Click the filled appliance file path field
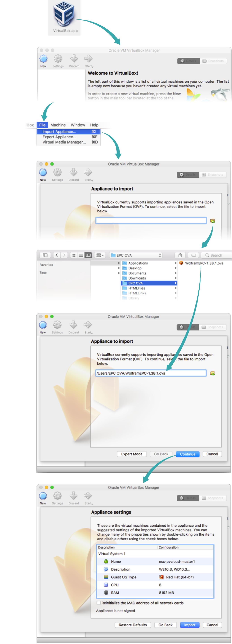This screenshot has height=644, width=232. coord(151,373)
